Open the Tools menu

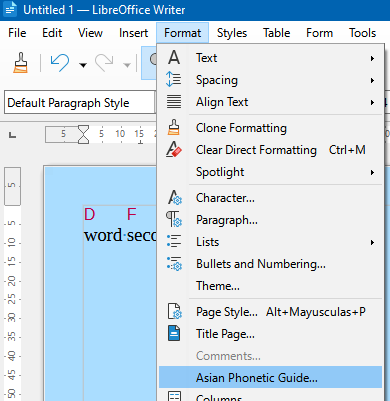pos(362,33)
